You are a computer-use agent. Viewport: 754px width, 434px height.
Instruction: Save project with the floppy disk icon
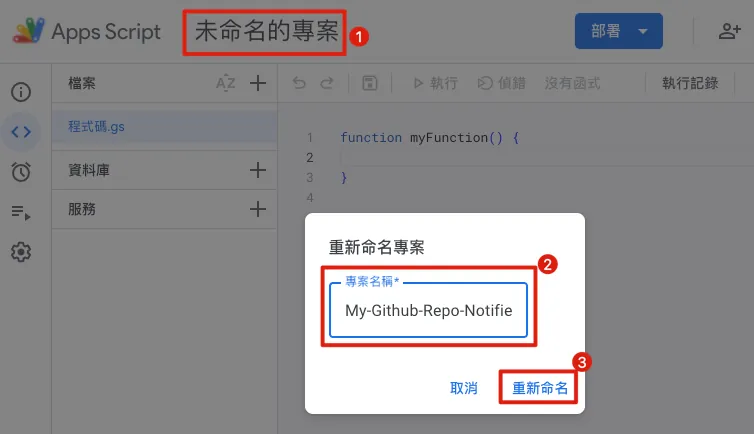(369, 84)
